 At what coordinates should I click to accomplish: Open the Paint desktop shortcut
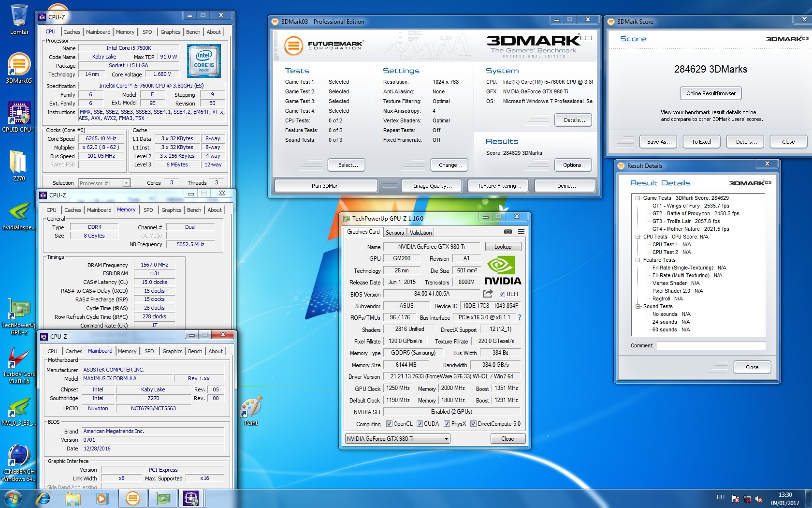pos(251,411)
